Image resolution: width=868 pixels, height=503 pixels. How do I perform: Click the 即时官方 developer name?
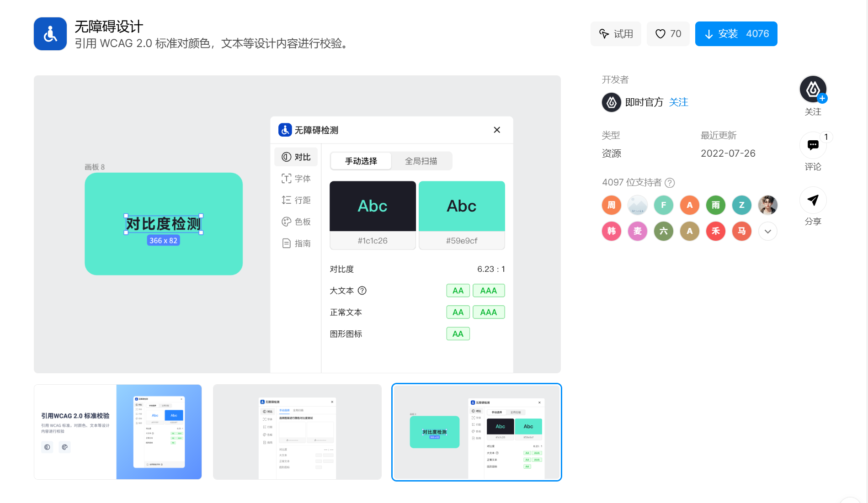(x=644, y=102)
